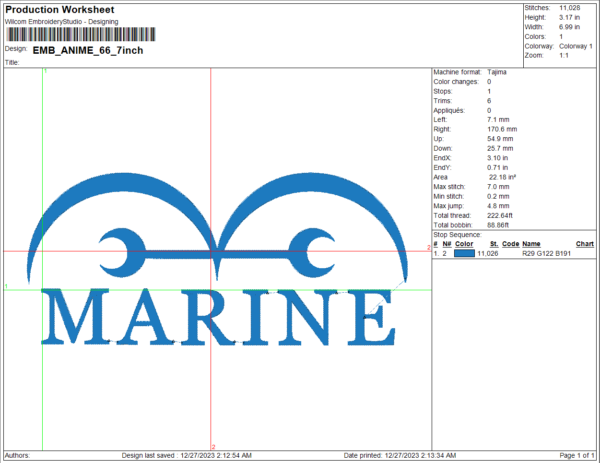
Task: Click the Code column header
Action: (x=510, y=244)
